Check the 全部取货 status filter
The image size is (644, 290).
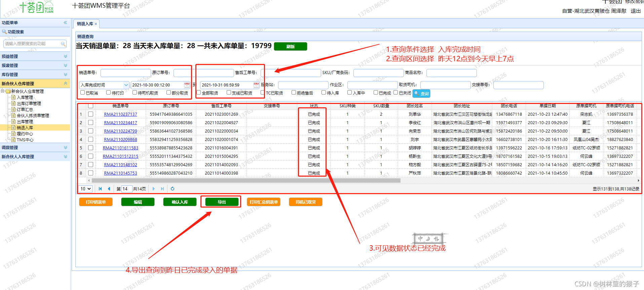(x=199, y=93)
